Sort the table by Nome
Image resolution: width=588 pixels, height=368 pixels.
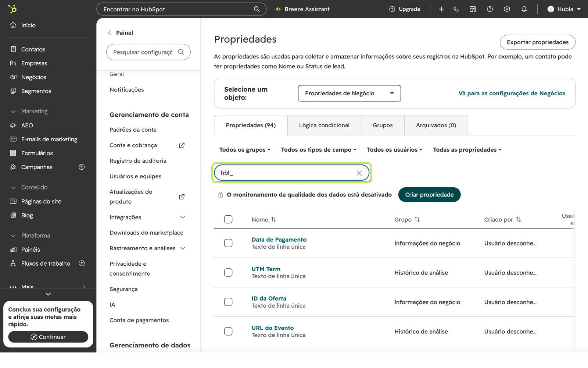[273, 219]
